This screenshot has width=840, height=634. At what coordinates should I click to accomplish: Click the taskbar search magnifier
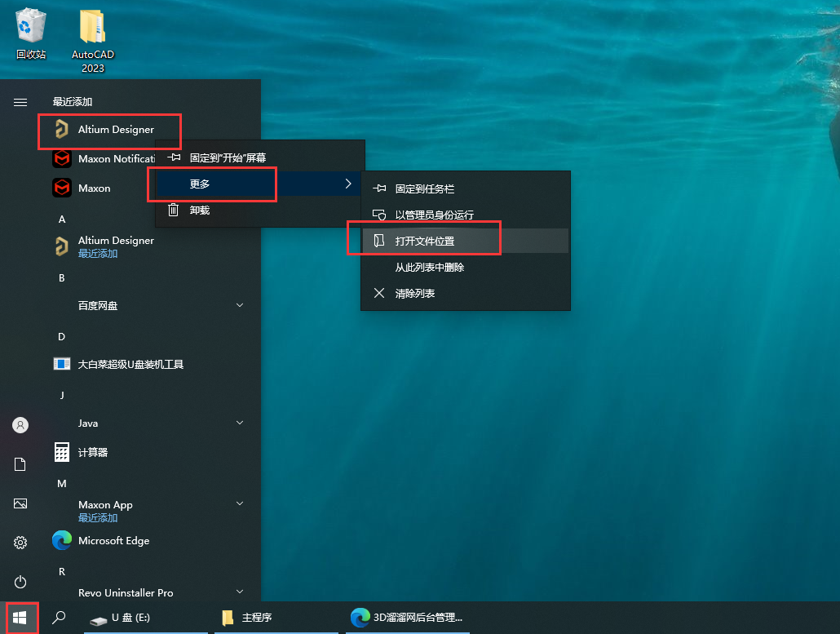pos(59,618)
